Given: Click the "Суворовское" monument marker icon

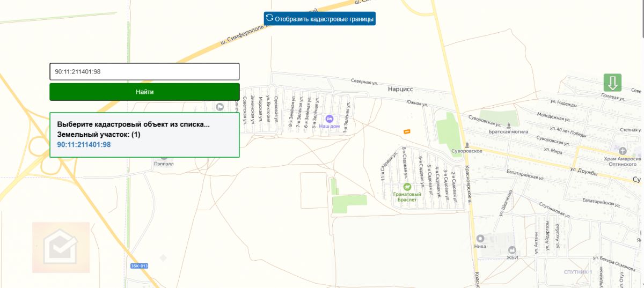Looking at the screenshot, I should coord(467,144).
